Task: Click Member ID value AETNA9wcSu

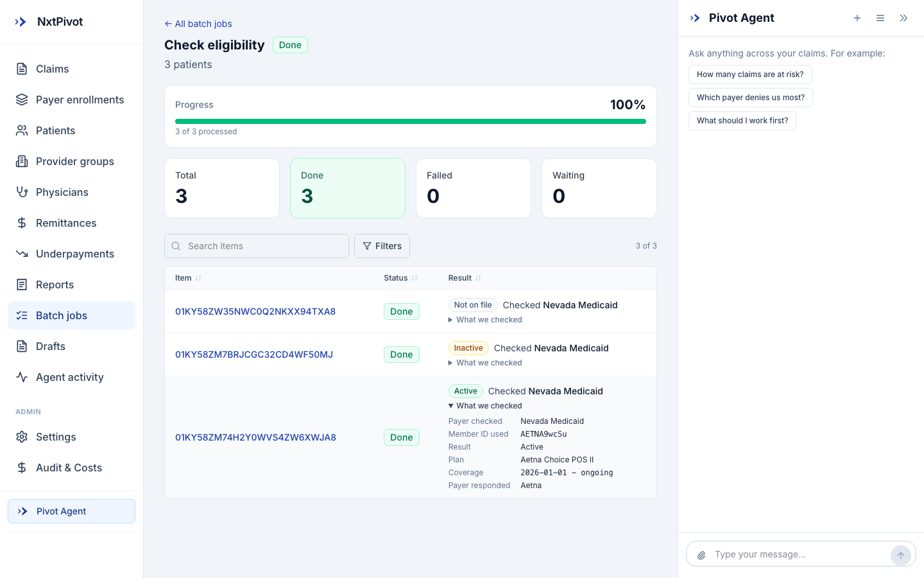Action: (543, 434)
